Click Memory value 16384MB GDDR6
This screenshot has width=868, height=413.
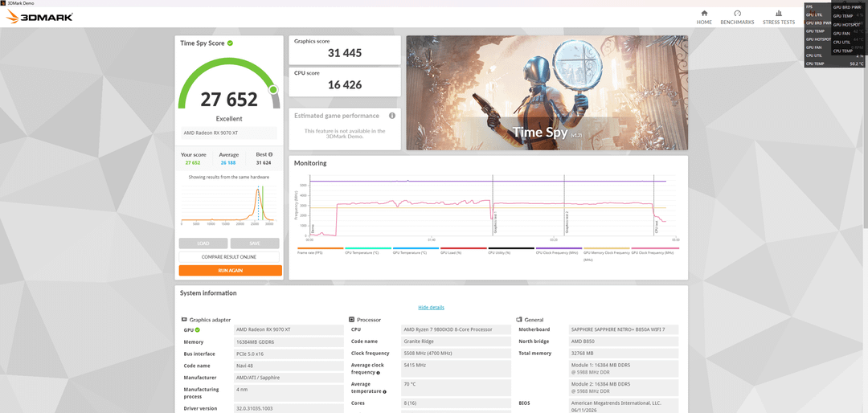[x=289, y=341]
